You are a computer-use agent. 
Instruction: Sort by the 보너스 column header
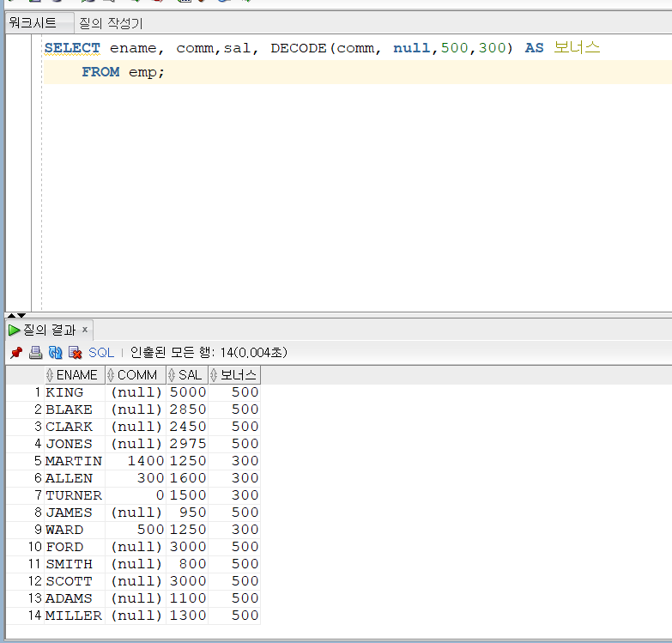(x=235, y=375)
